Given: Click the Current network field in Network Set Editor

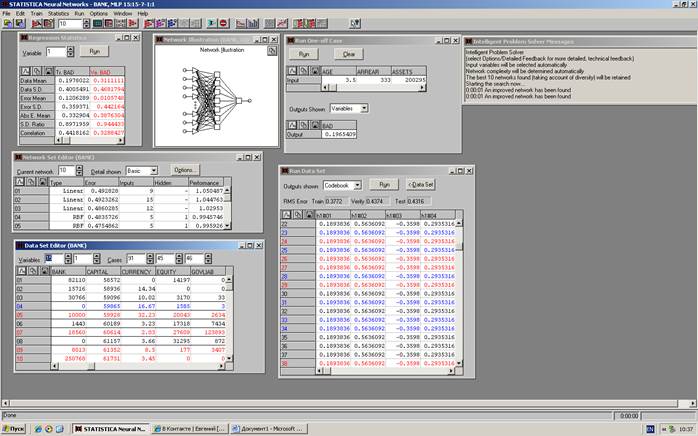Looking at the screenshot, I should 66,171.
